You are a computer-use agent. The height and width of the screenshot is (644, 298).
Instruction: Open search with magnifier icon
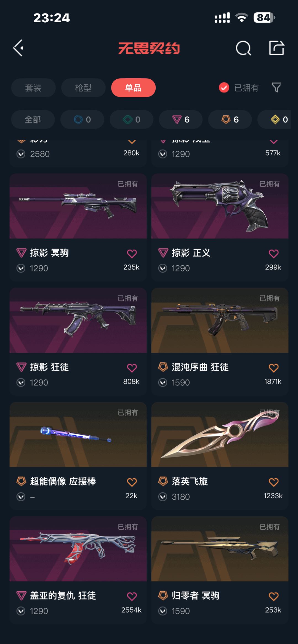click(x=243, y=48)
